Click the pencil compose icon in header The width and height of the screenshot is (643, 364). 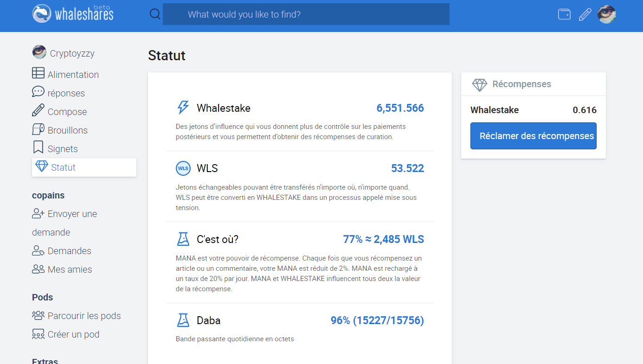pyautogui.click(x=585, y=14)
